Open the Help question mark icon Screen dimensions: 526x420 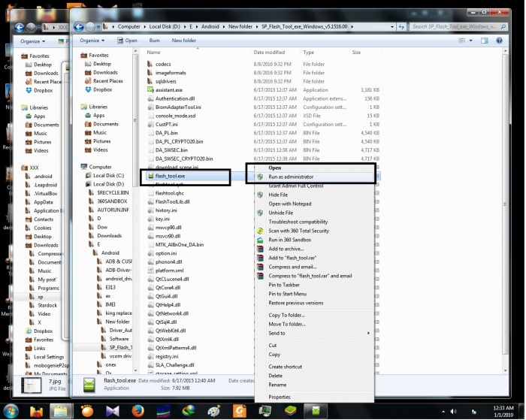pos(499,41)
